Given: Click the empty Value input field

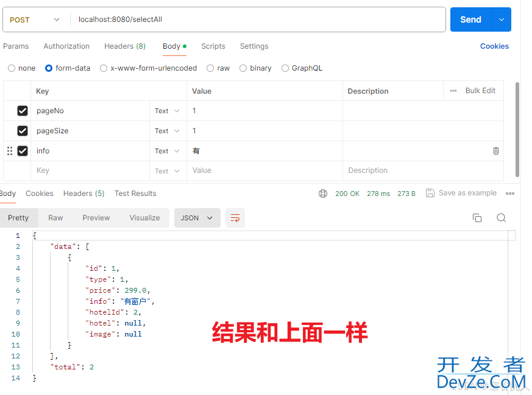Looking at the screenshot, I should 264,171.
